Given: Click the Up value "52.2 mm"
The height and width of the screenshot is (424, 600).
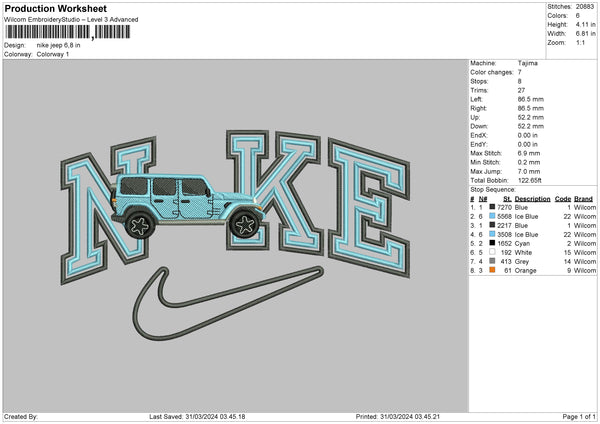Looking at the screenshot, I should tap(530, 117).
